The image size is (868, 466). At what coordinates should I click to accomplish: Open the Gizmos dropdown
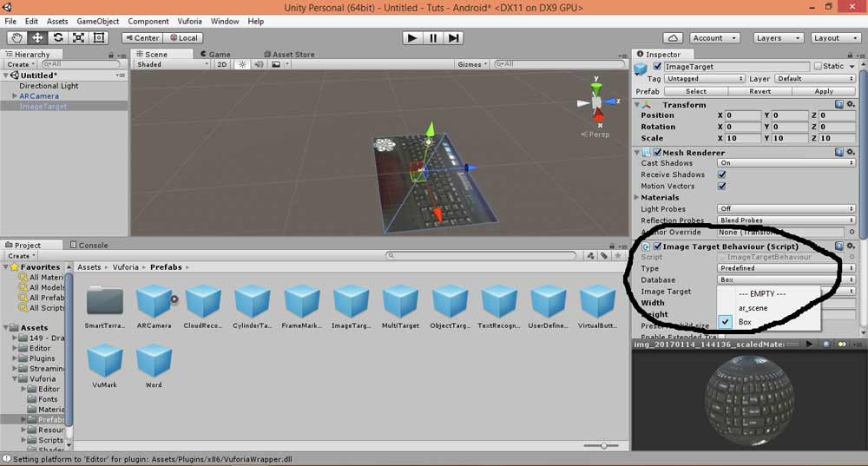tap(472, 64)
